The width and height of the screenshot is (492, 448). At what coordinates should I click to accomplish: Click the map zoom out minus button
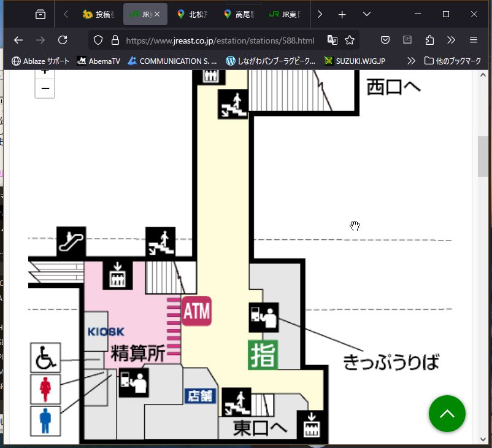click(x=45, y=88)
